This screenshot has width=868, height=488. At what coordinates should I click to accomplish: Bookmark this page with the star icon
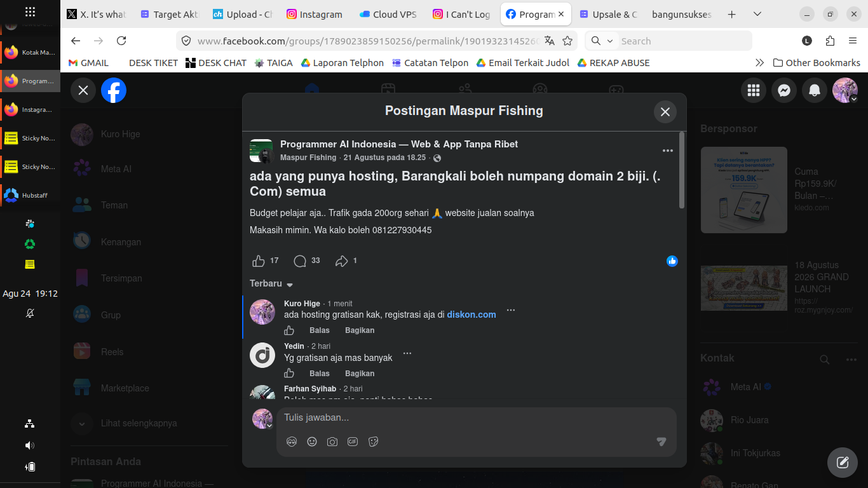coord(567,41)
